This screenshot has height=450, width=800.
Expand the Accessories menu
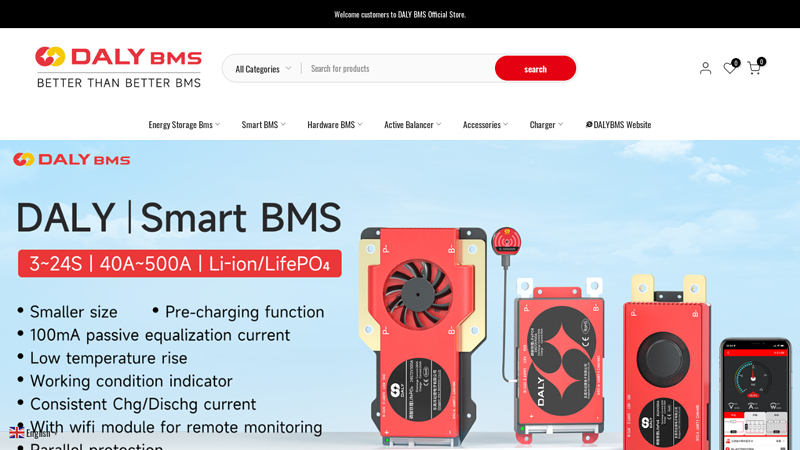pos(485,125)
